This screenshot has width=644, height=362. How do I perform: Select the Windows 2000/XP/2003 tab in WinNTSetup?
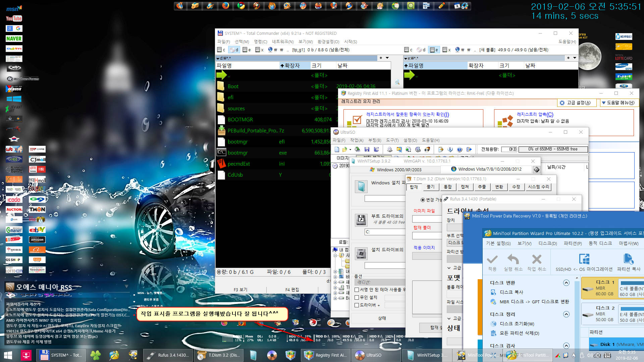point(395,170)
